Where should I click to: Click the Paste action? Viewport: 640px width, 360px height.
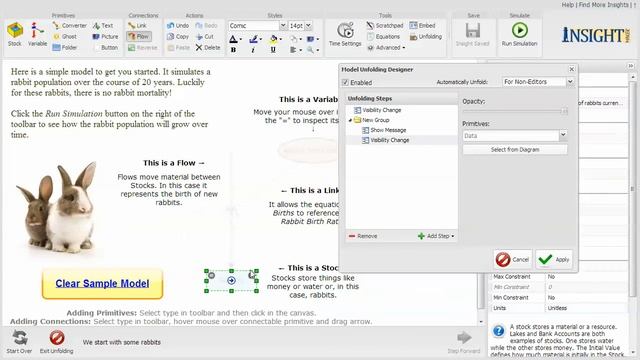click(178, 47)
